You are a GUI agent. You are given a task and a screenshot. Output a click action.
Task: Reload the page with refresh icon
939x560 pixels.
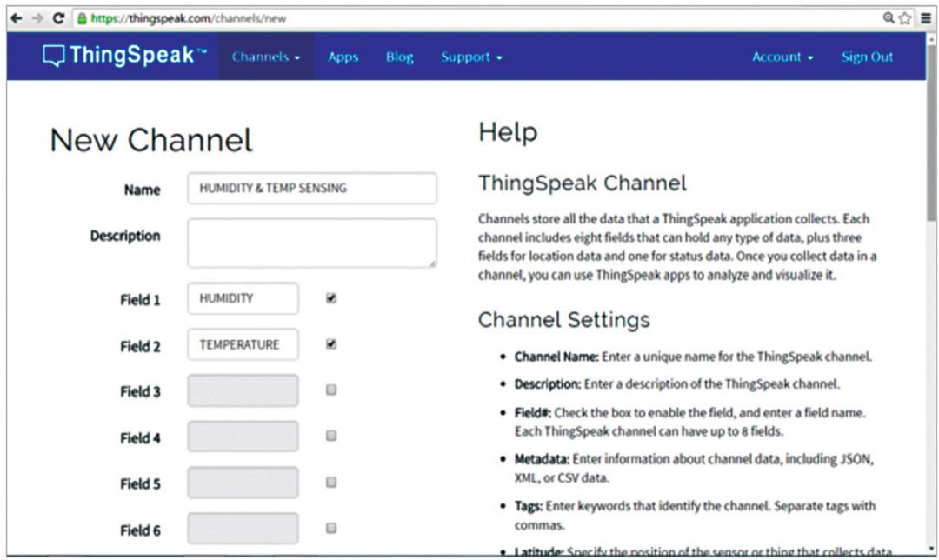(x=58, y=17)
